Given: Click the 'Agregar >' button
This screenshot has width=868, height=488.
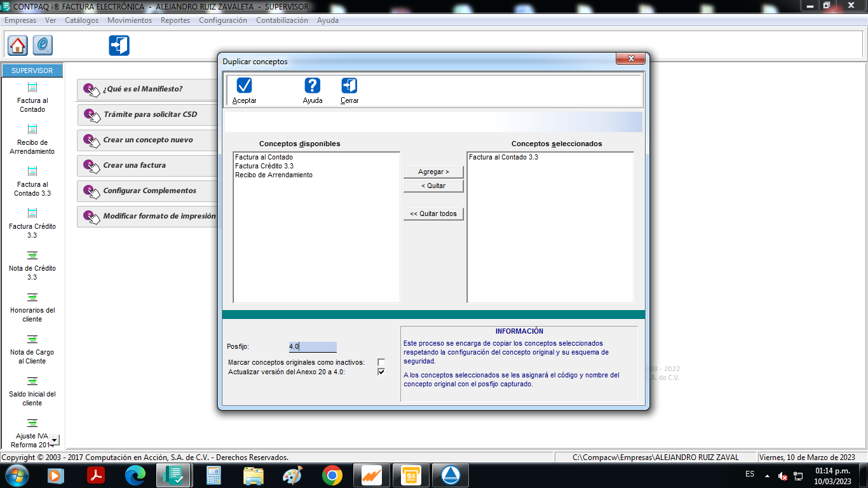Looking at the screenshot, I should (433, 172).
